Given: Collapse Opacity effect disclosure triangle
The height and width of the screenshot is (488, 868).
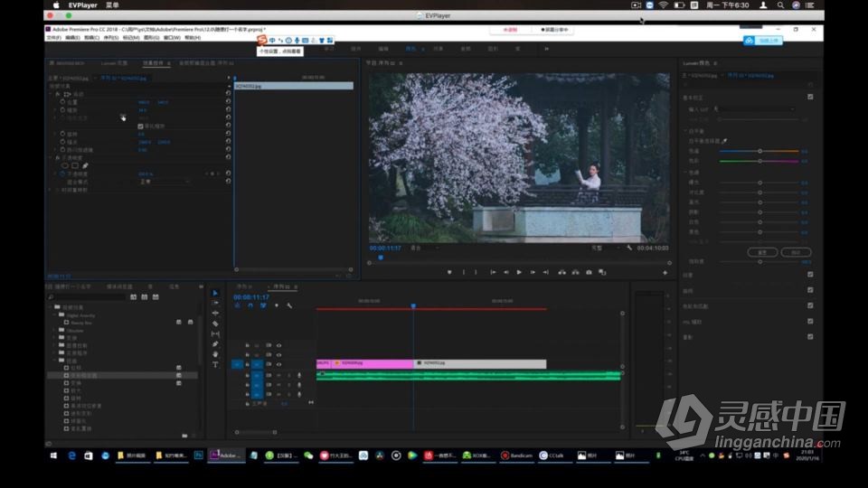Looking at the screenshot, I should tap(51, 157).
